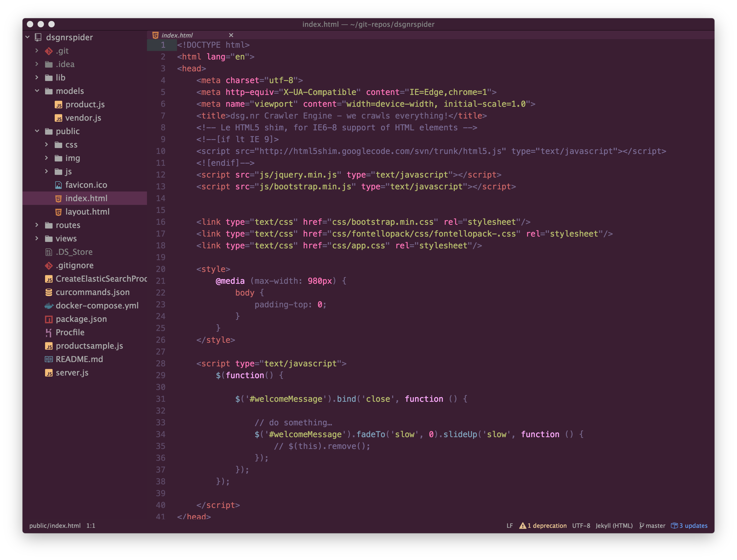Image resolution: width=737 pixels, height=560 pixels.
Task: Expand the css folder chevron
Action: click(47, 144)
